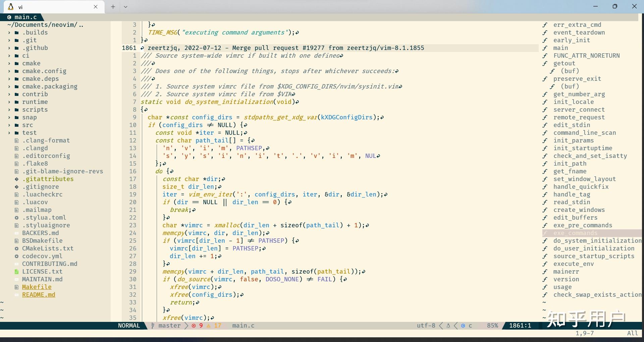
Task: Click the Neovim logo on the vi tab
Action: coord(11,7)
